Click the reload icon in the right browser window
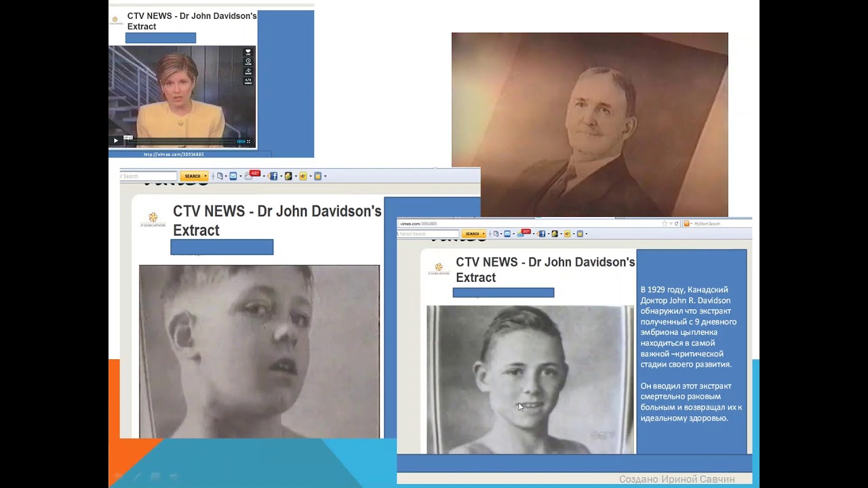 tap(677, 224)
